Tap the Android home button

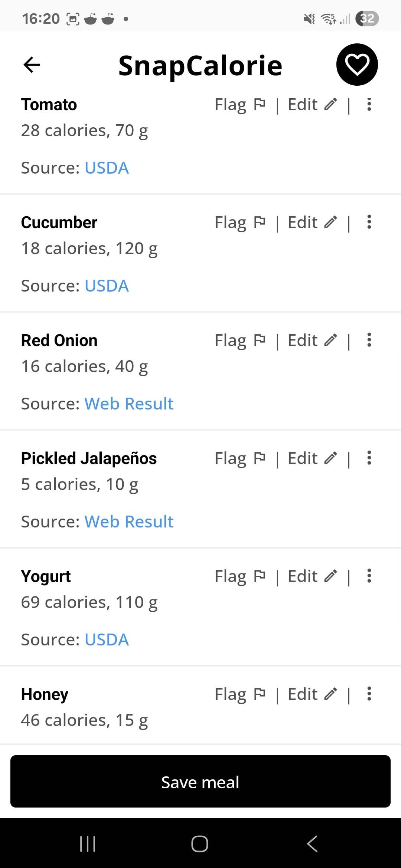(x=200, y=844)
